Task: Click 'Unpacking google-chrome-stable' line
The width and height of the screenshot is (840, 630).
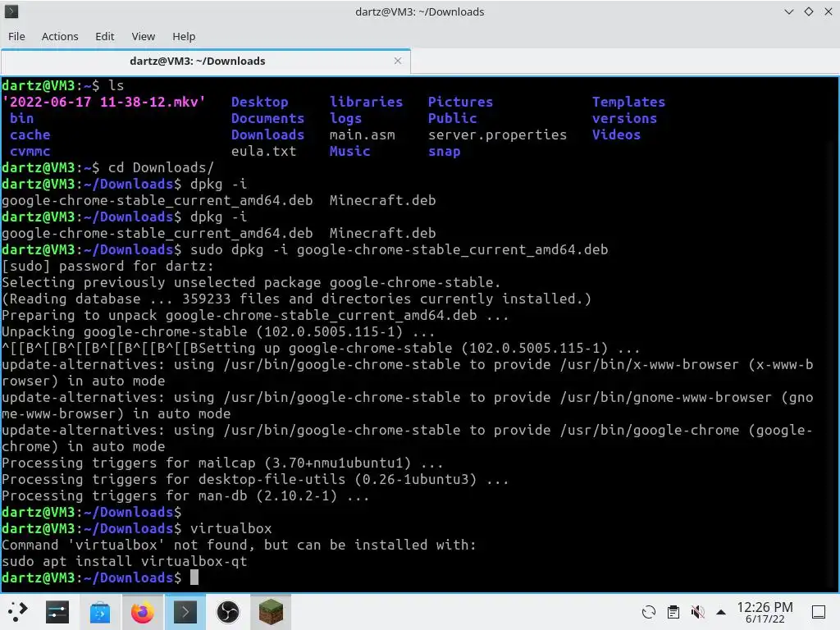Action: point(218,331)
